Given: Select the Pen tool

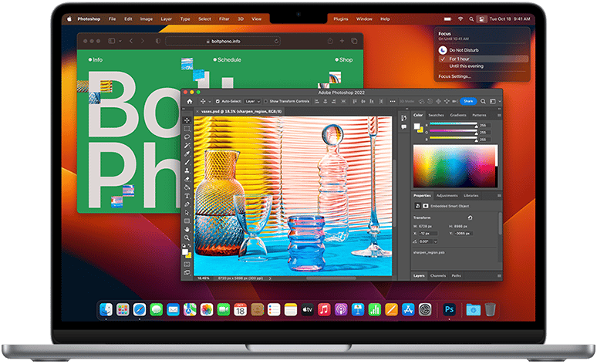Looking at the screenshot, I should [187, 204].
